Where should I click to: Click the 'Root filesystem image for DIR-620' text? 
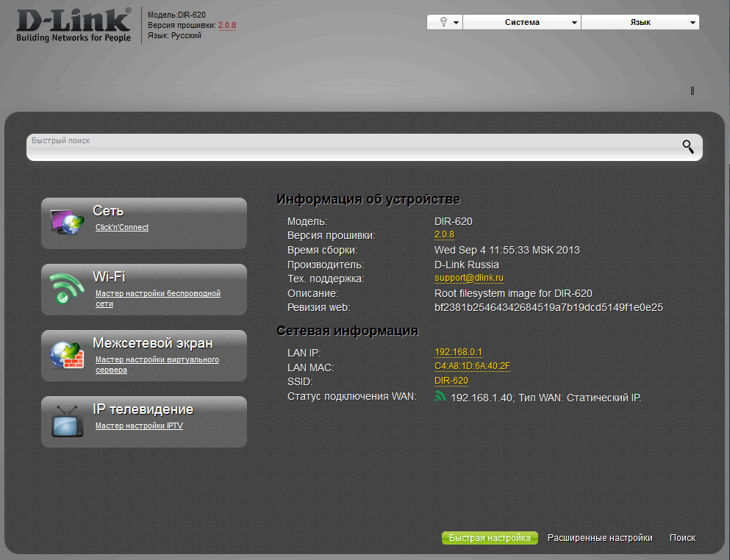pyautogui.click(x=513, y=293)
